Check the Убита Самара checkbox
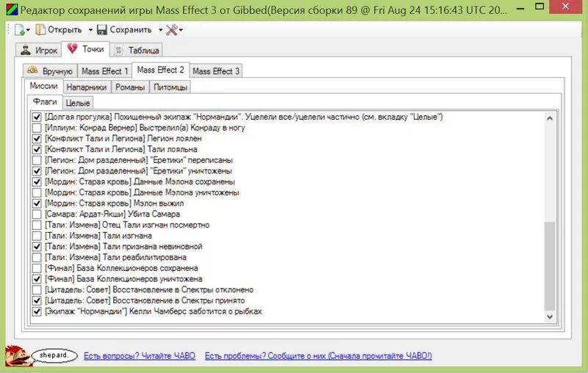The image size is (588, 373). [36, 214]
